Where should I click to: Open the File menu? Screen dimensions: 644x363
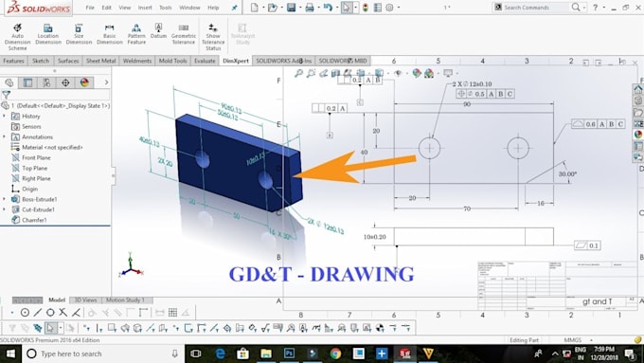pyautogui.click(x=90, y=8)
